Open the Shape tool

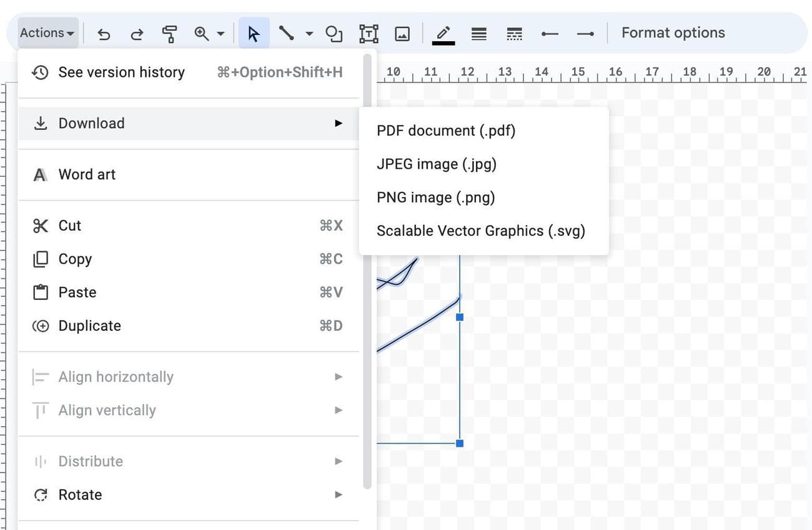point(334,34)
